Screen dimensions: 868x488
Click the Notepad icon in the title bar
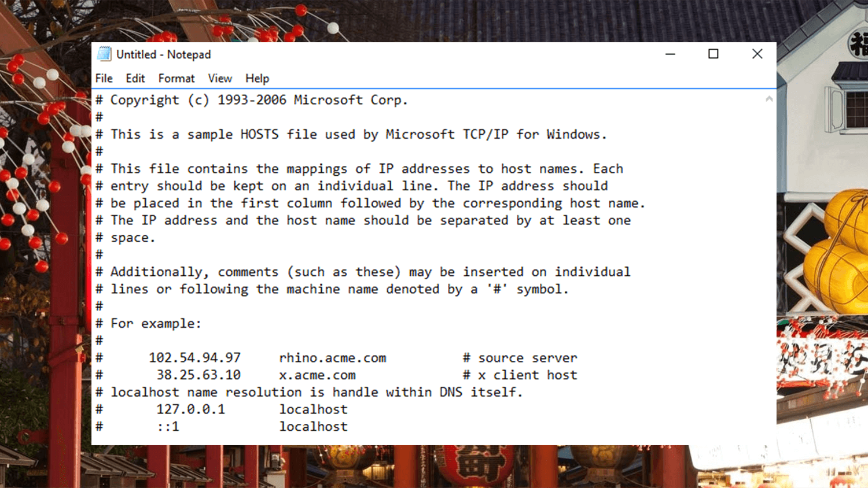105,53
